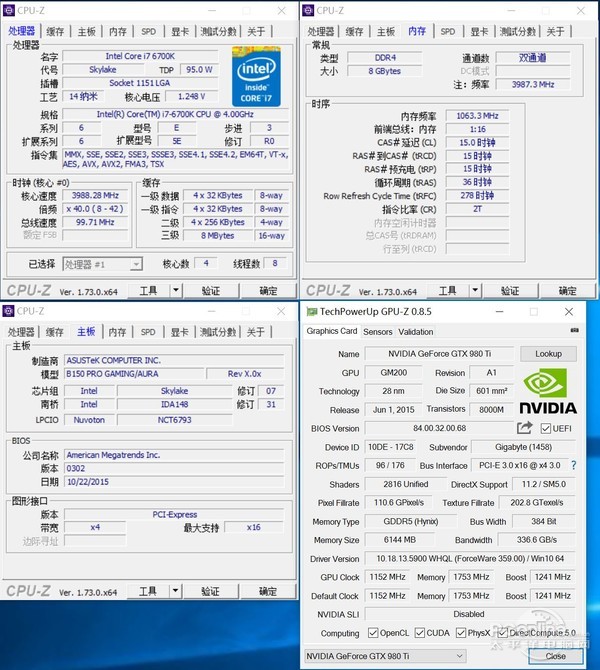Screen dimensions: 600x670
Task: Click the BIOS Version field 84.00.32.00.68
Action: [x=439, y=428]
